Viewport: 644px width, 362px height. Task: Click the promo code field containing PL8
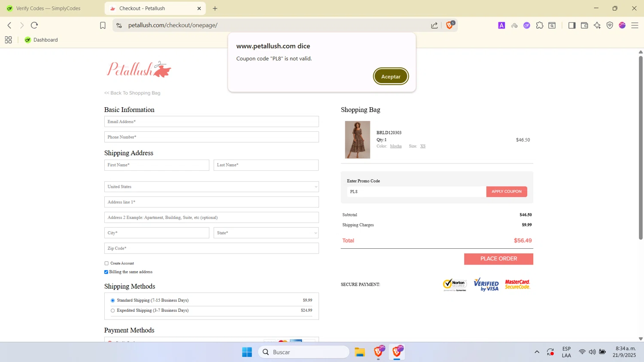click(416, 192)
